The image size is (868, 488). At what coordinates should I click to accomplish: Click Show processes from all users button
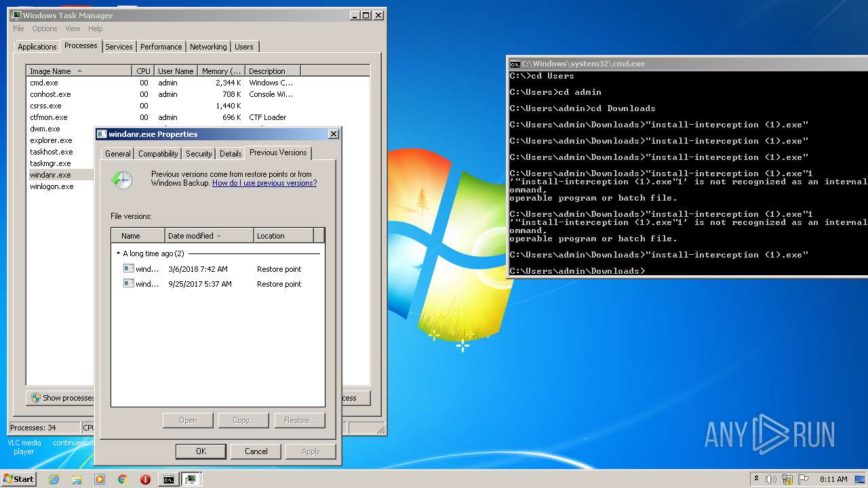(x=61, y=398)
